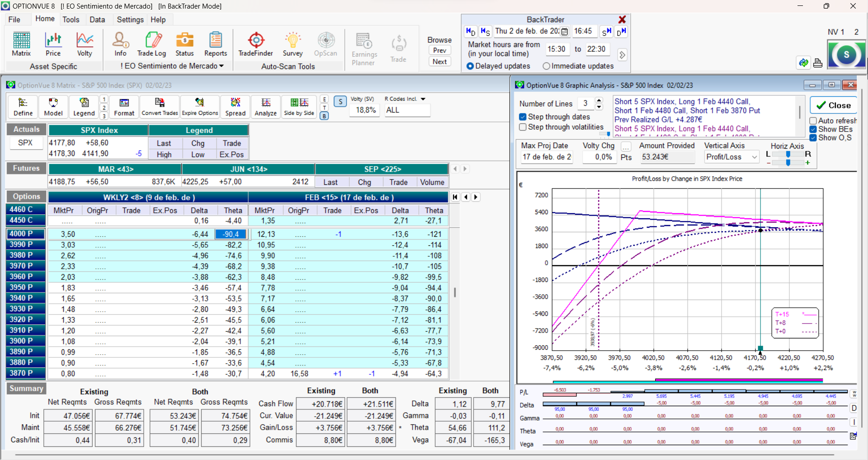Click the Analyze icon
The width and height of the screenshot is (868, 460).
tap(266, 107)
